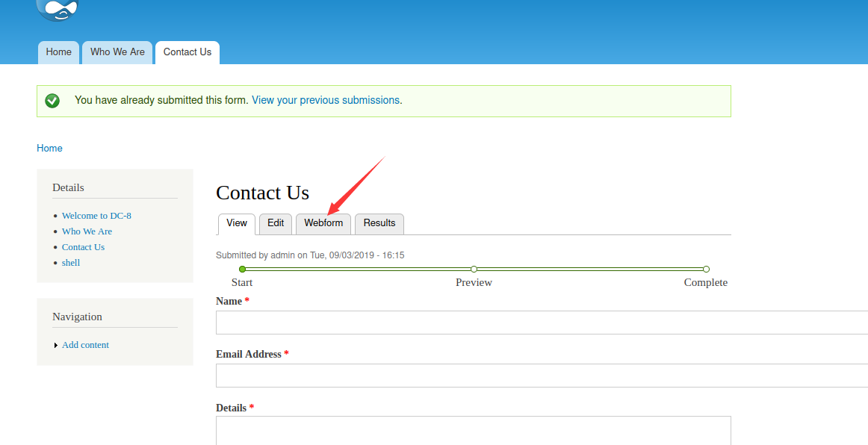Click the Complete progress marker
Viewport: 868px width, 445px height.
(x=706, y=269)
